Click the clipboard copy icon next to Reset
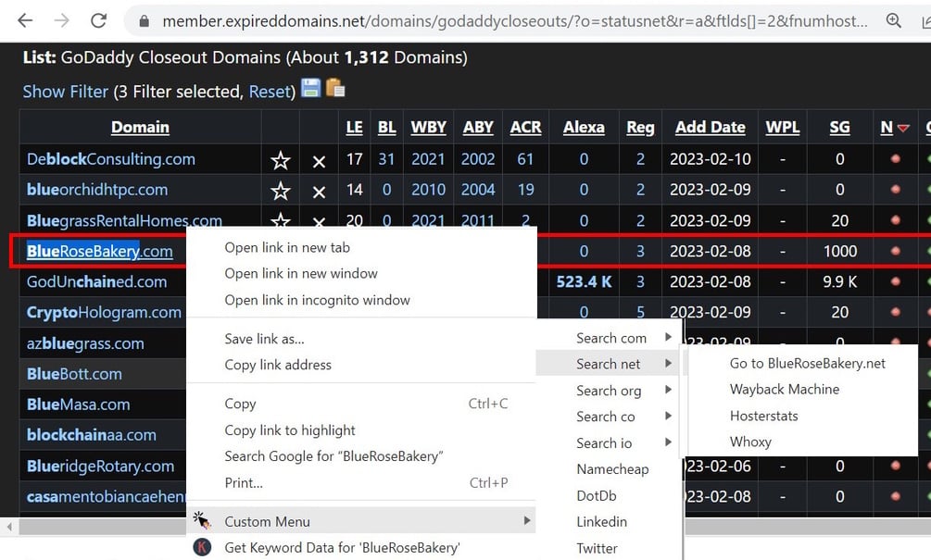931x560 pixels. point(334,88)
